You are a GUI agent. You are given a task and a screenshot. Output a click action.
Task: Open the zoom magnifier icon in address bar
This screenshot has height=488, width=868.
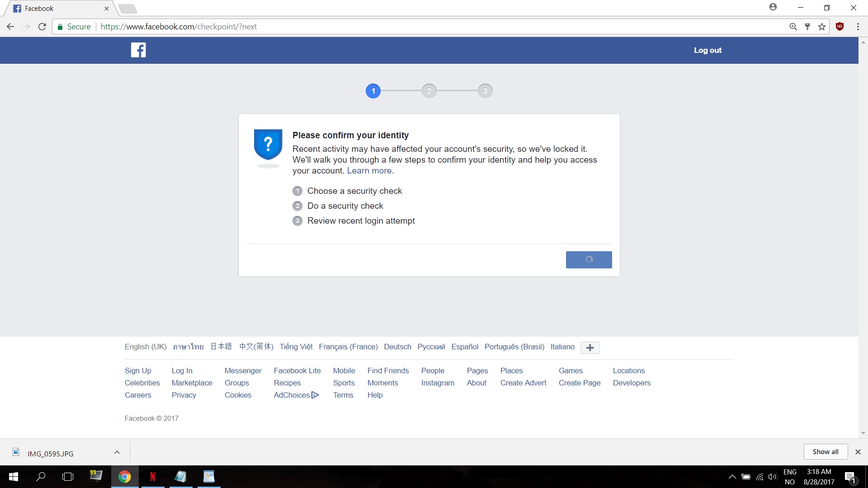tap(793, 27)
